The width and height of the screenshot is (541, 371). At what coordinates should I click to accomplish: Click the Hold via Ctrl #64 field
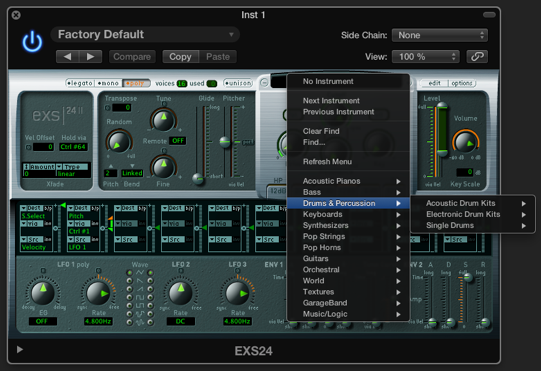click(73, 147)
